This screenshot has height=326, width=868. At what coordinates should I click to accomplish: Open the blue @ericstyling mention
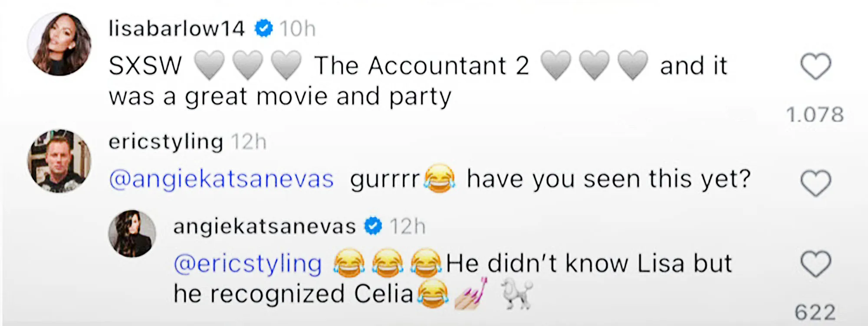[x=248, y=264]
